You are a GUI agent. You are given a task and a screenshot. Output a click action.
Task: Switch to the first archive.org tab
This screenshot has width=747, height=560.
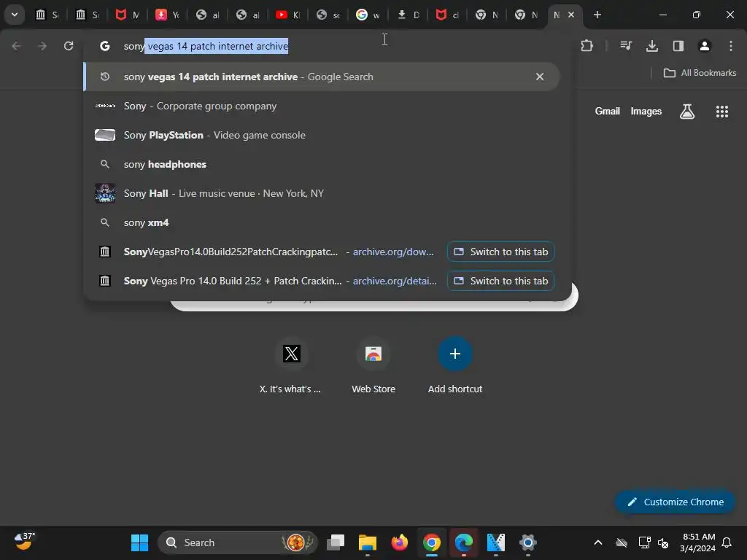pyautogui.click(x=47, y=15)
